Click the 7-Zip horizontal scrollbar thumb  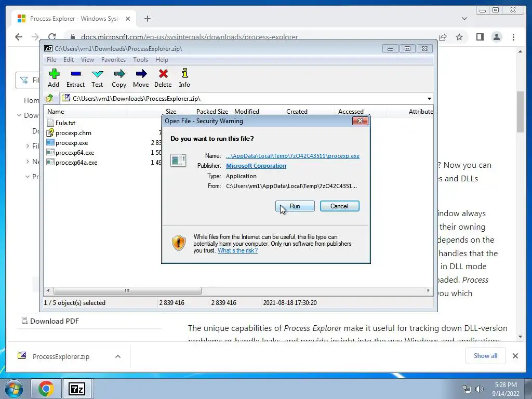127,290
